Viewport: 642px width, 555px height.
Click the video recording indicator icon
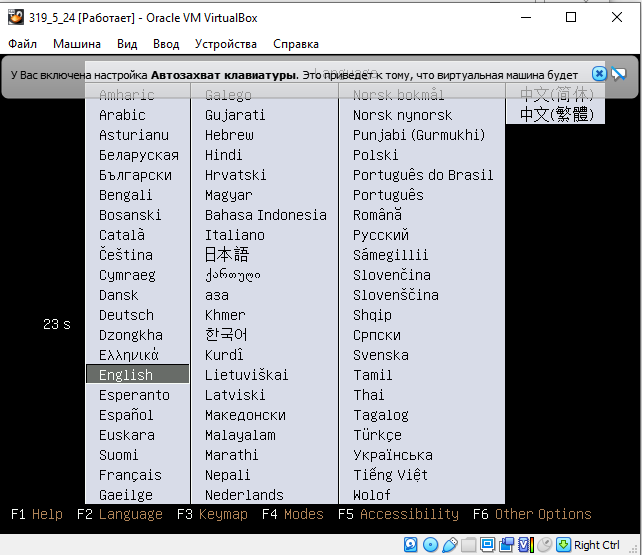point(507,545)
